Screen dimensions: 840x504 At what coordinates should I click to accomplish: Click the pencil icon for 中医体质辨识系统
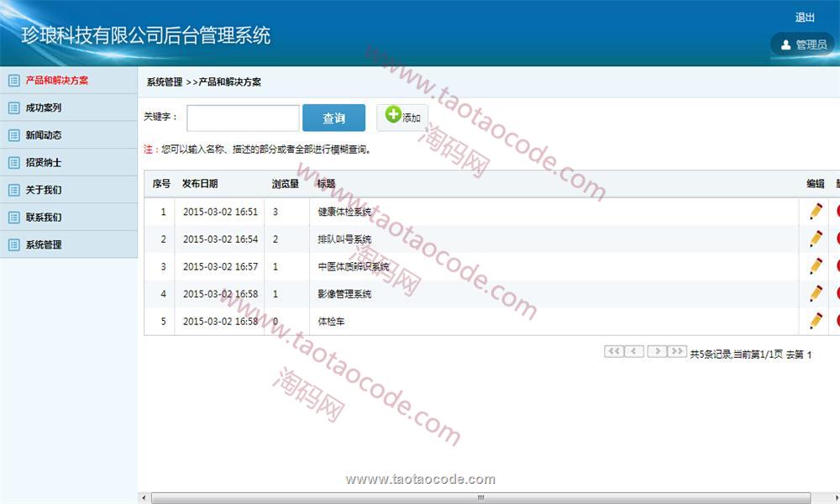(x=816, y=266)
